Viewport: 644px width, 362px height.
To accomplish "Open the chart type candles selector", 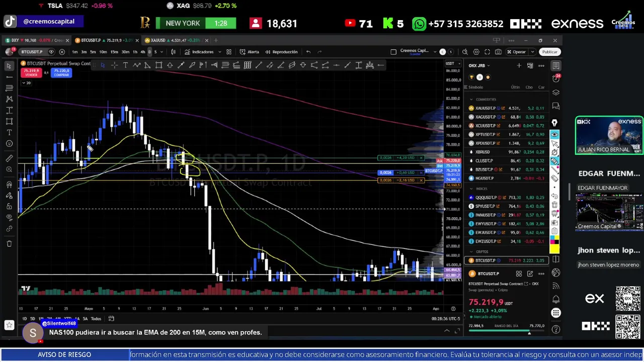I will tap(174, 52).
